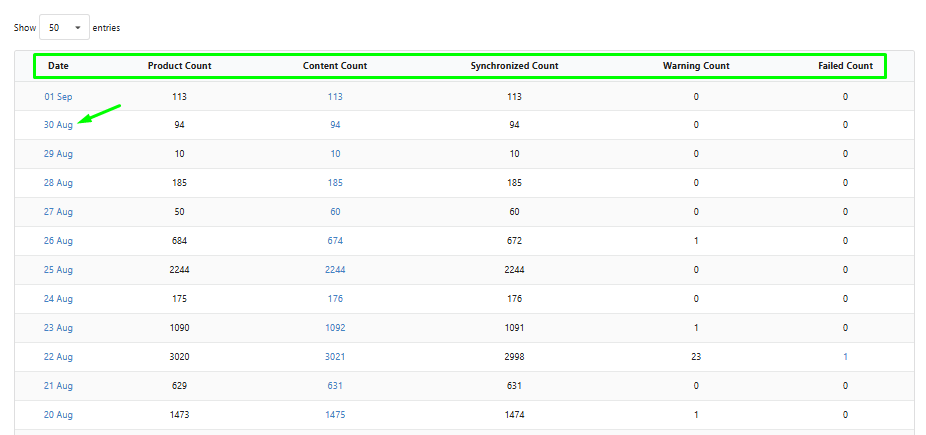Select Product Count 50 in 27 Aug row

(x=180, y=212)
